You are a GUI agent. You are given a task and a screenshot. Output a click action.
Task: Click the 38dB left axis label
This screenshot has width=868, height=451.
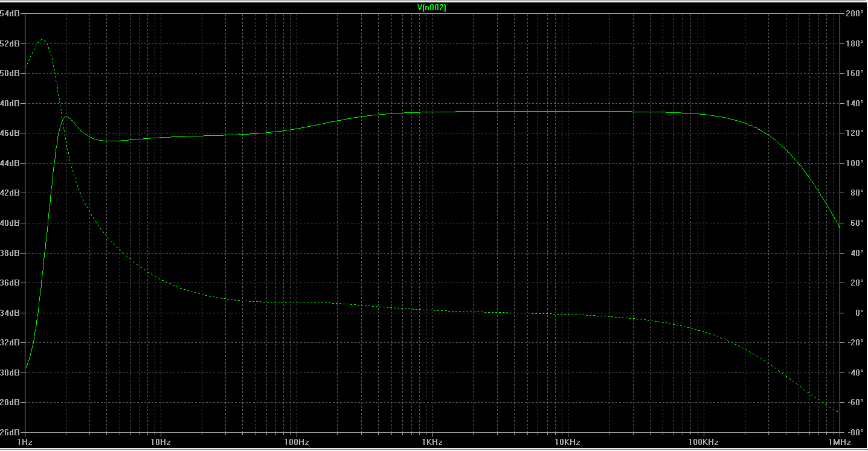pyautogui.click(x=8, y=253)
